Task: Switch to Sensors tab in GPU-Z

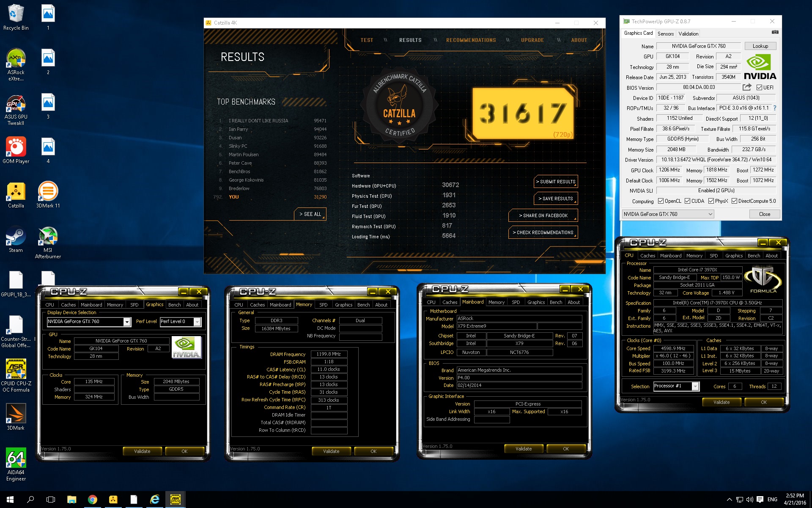Action: (x=666, y=34)
